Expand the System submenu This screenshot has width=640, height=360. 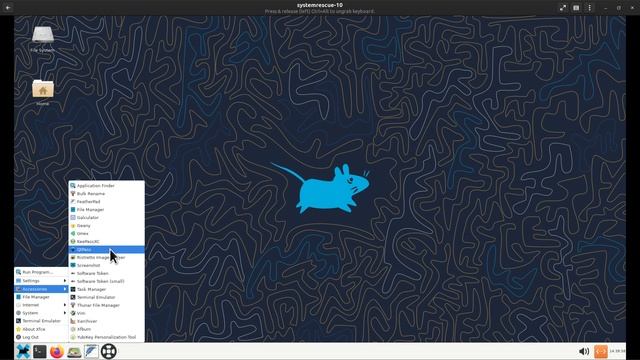tap(41, 313)
